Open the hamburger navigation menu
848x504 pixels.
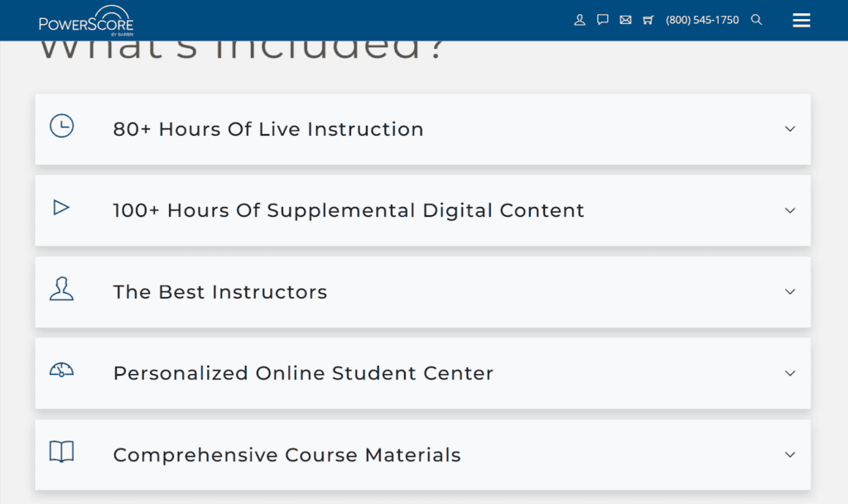(x=801, y=19)
